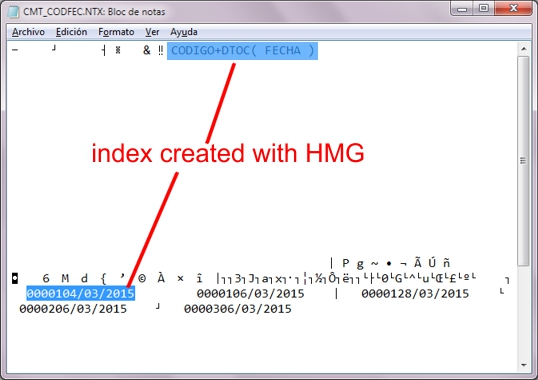This screenshot has width=538, height=380.
Task: Click the window title CMT_CODFEC.NTX: Bloc de notas
Action: 94,12
